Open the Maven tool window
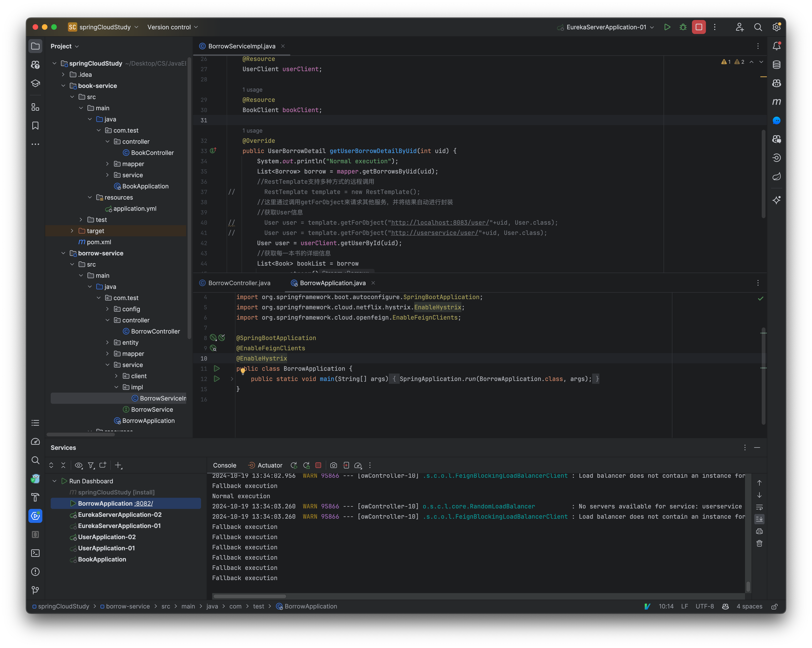812x648 pixels. click(777, 101)
